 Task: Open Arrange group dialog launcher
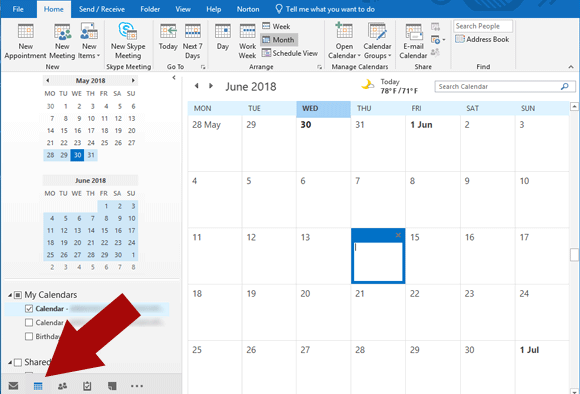319,67
